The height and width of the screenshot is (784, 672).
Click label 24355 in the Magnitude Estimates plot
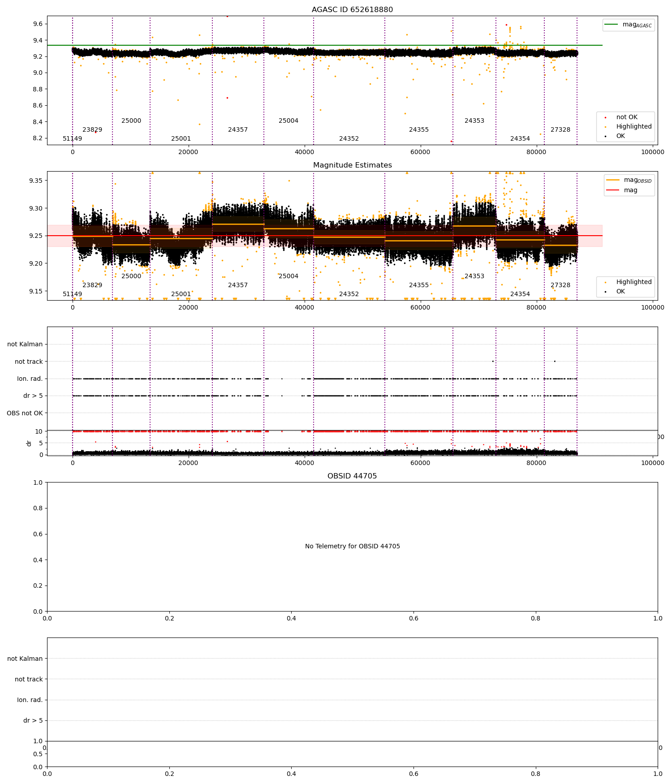tap(419, 285)
